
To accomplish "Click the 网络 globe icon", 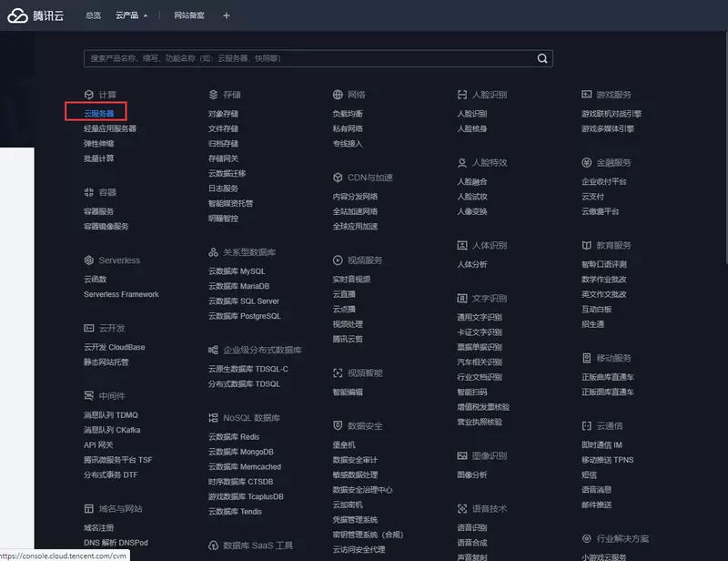I will pos(338,95).
